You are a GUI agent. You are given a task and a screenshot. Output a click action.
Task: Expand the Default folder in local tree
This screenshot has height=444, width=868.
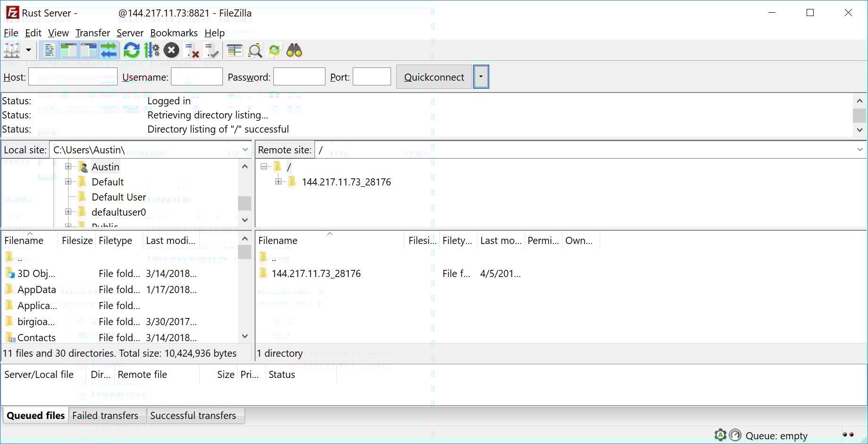68,182
